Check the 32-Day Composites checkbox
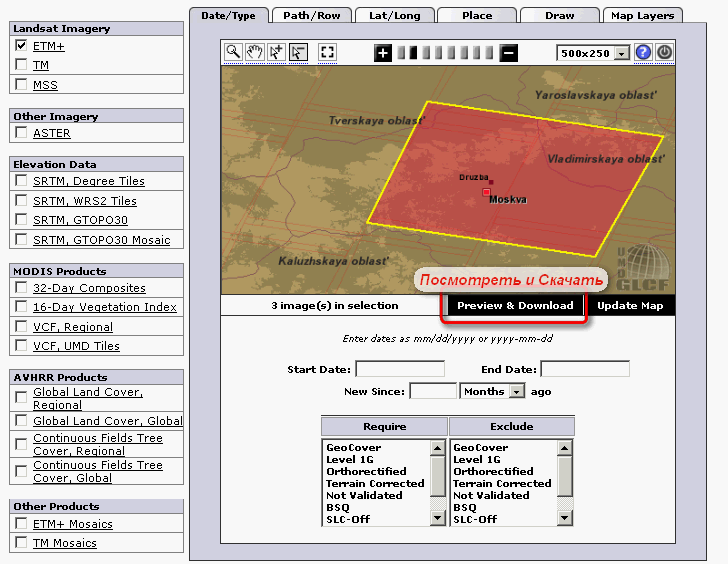 (21, 287)
